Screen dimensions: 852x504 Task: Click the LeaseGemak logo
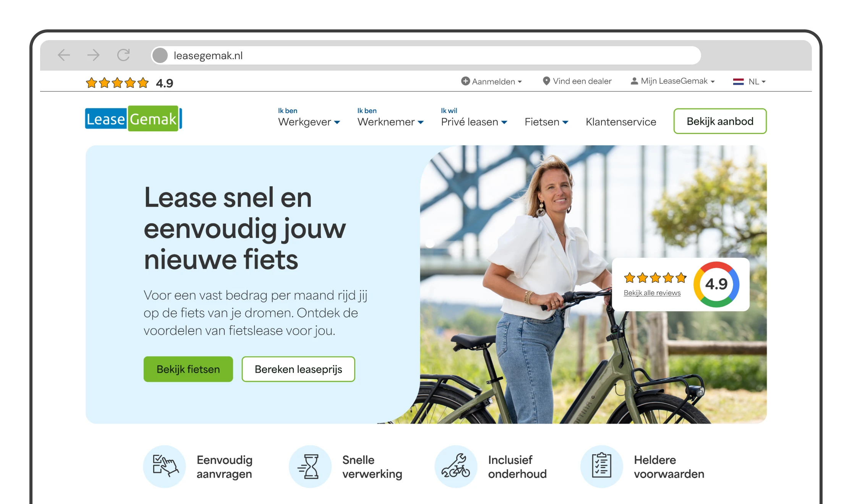(x=133, y=119)
